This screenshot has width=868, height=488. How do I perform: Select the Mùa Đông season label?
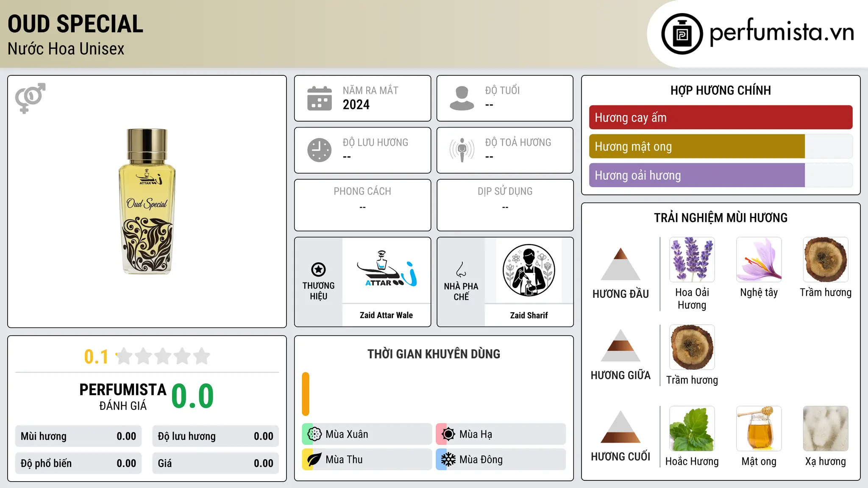[x=481, y=460]
